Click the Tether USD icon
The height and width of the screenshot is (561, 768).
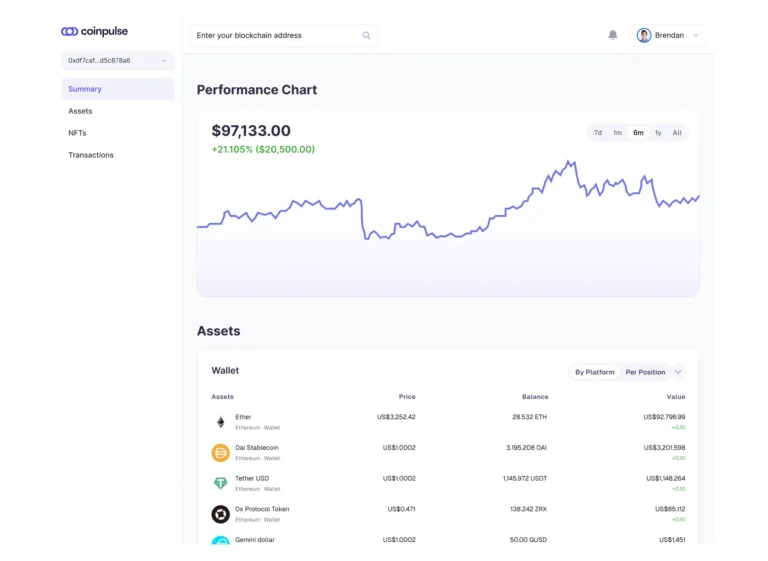[x=220, y=483]
